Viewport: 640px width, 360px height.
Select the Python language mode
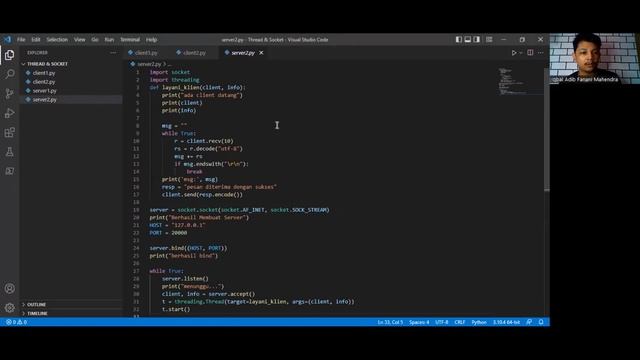click(x=479, y=322)
